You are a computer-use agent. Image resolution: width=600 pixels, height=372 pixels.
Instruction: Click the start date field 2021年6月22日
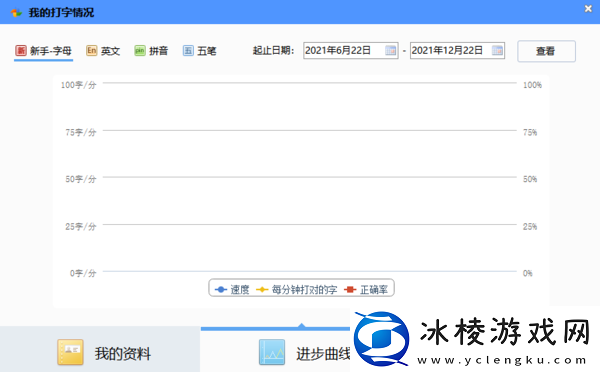pyautogui.click(x=351, y=51)
